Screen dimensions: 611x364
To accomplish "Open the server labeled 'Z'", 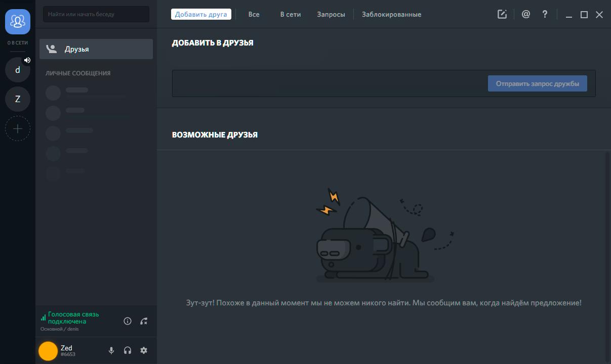I will tap(18, 99).
